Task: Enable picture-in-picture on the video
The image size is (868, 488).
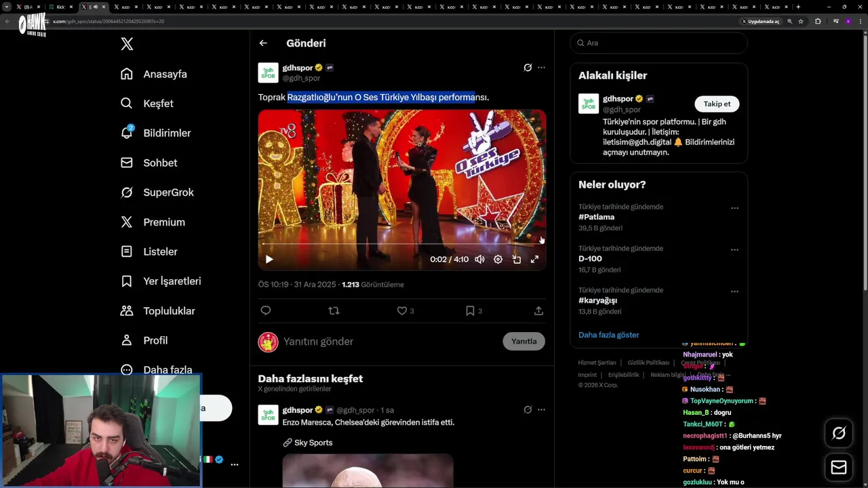Action: coord(516,259)
